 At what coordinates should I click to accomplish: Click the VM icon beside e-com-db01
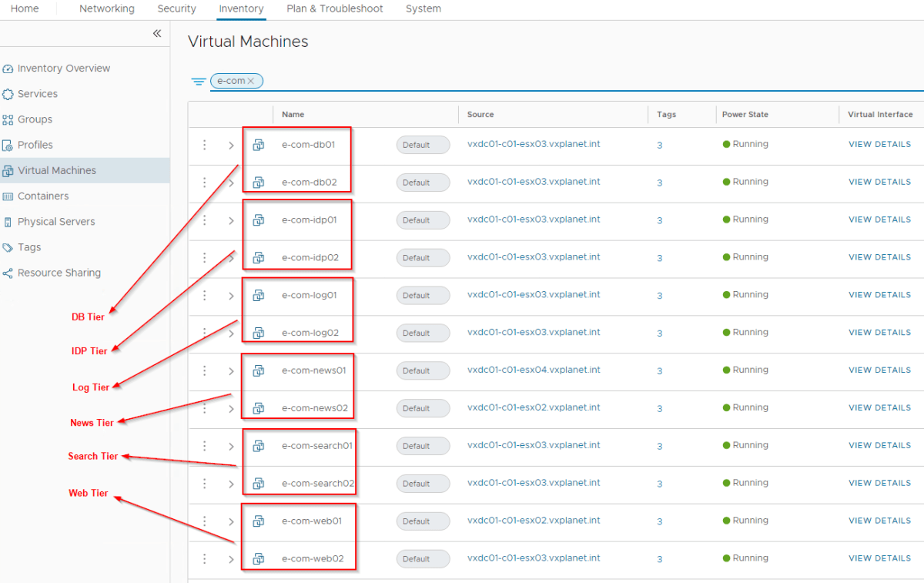(257, 145)
